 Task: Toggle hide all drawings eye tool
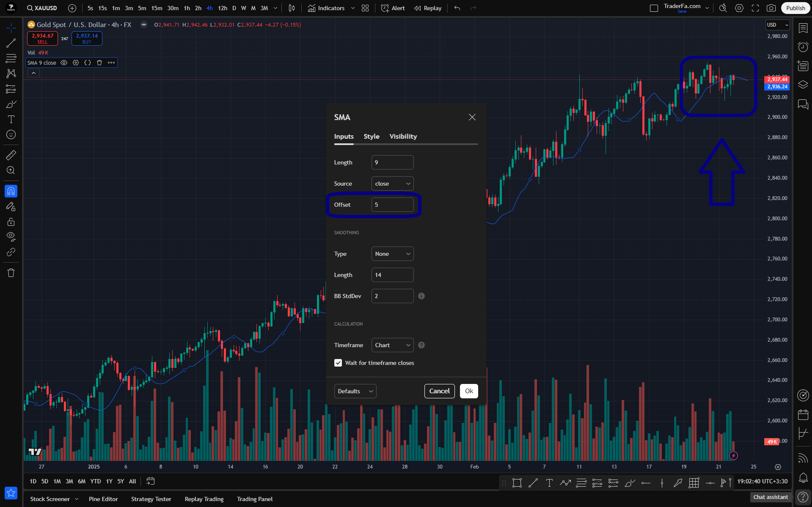click(11, 236)
